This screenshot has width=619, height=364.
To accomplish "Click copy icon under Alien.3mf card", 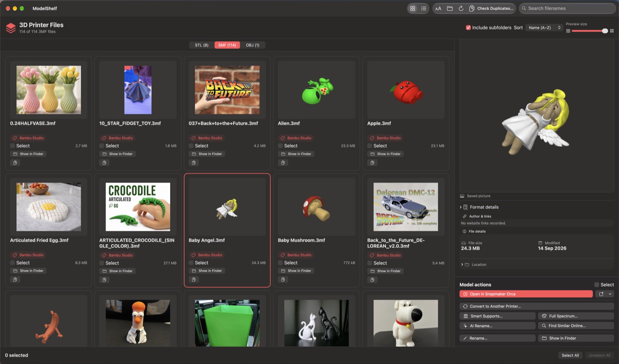I will click(x=283, y=163).
